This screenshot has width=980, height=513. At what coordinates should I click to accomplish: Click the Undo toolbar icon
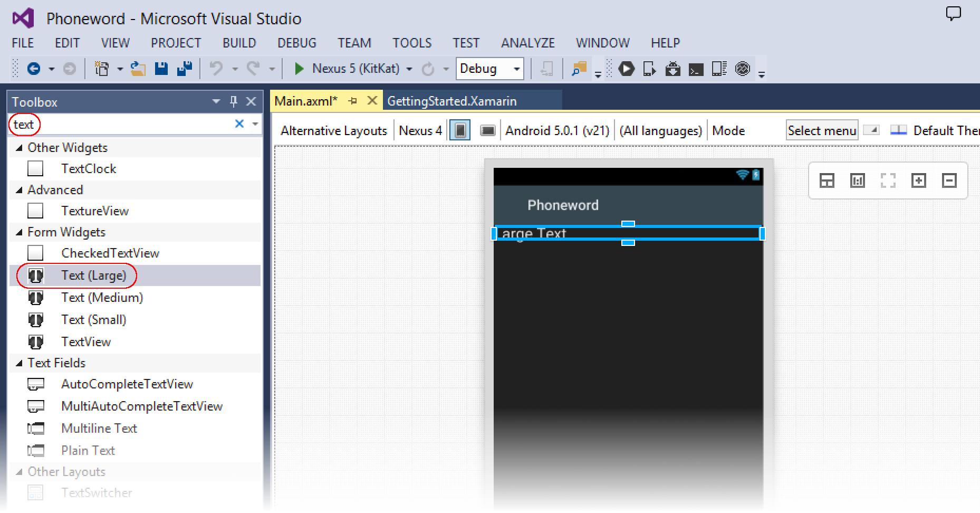216,69
